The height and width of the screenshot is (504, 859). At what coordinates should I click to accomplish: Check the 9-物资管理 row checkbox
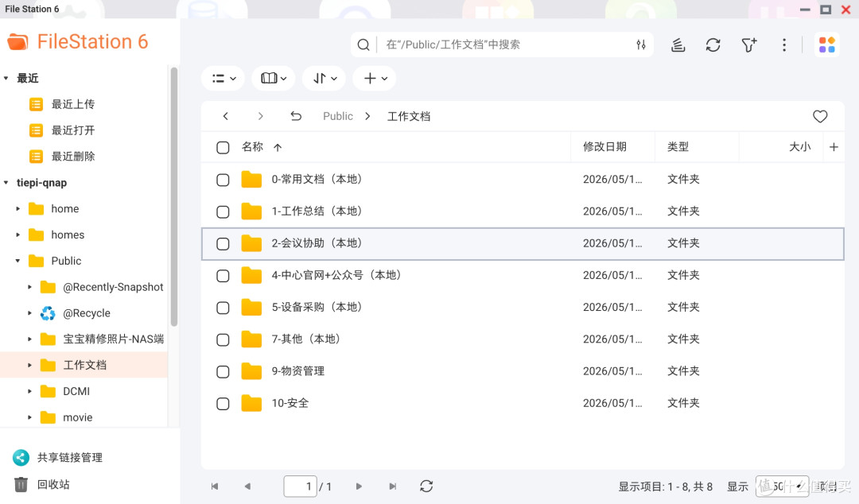pos(223,372)
